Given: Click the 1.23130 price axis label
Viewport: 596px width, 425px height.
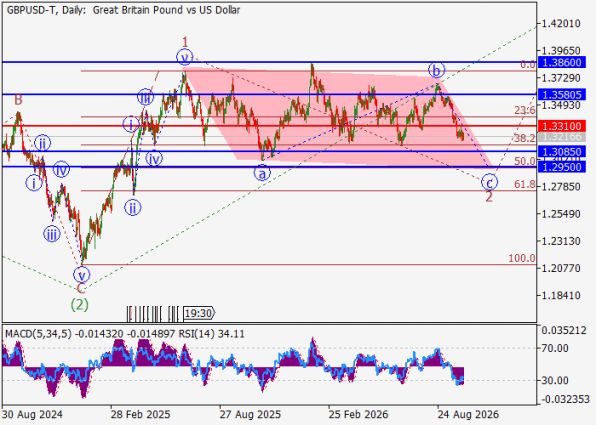Looking at the screenshot, I should 561,241.
